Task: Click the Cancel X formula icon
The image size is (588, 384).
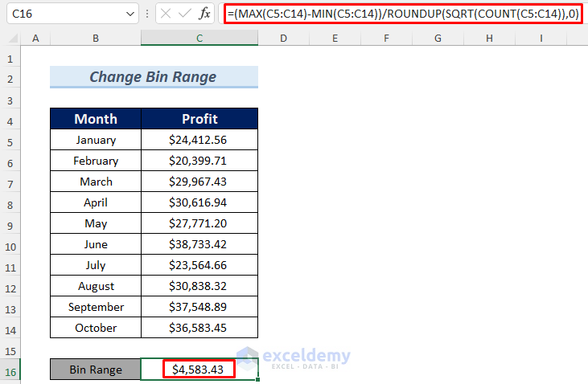Action: click(166, 14)
